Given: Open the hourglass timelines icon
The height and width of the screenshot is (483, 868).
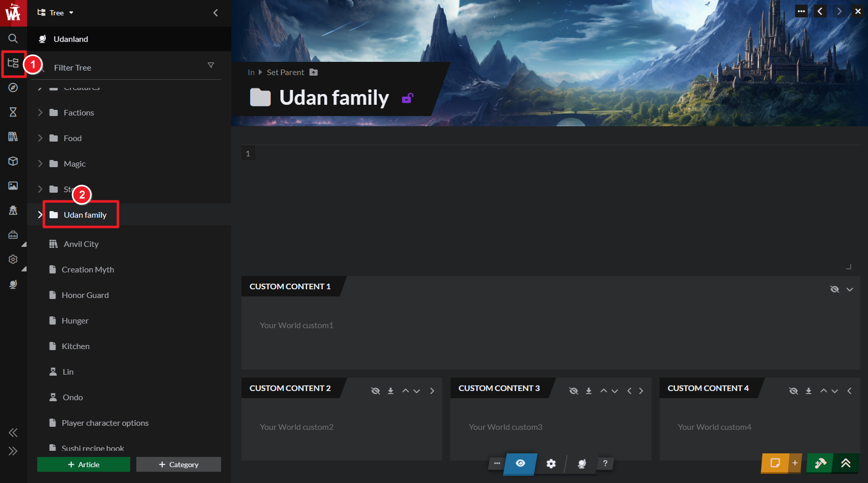Looking at the screenshot, I should click(x=13, y=112).
